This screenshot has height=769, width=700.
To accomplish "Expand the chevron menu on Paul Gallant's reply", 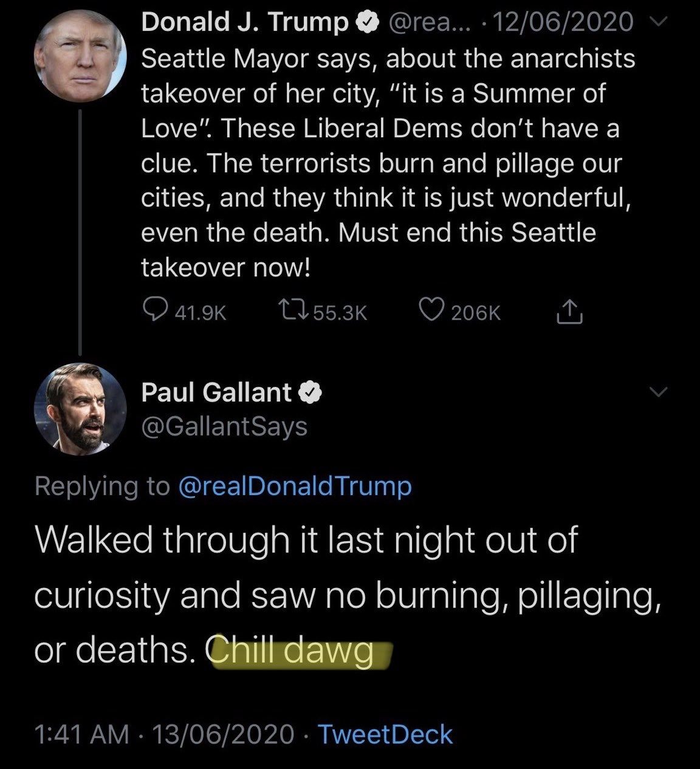I will (x=659, y=392).
